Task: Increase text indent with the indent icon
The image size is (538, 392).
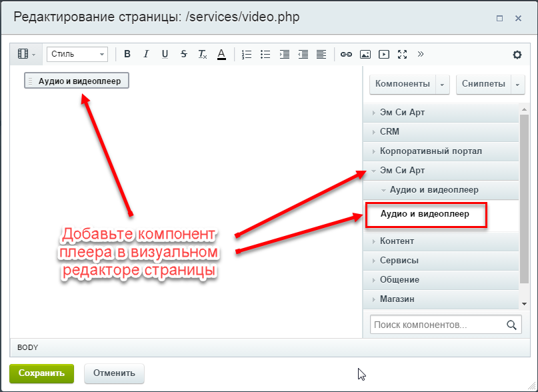Action: point(283,54)
